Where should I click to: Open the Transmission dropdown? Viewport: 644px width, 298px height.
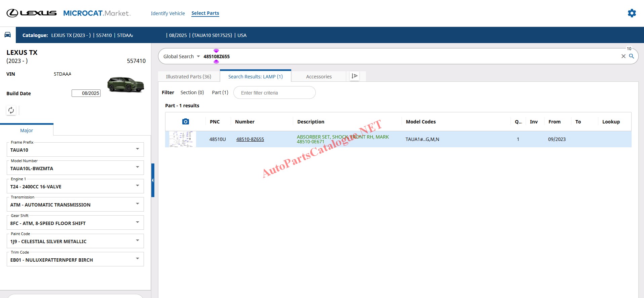coord(137,204)
